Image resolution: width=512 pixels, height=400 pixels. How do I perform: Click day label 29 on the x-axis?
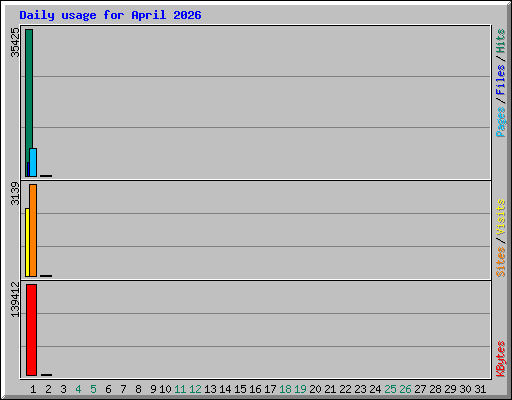(x=450, y=389)
